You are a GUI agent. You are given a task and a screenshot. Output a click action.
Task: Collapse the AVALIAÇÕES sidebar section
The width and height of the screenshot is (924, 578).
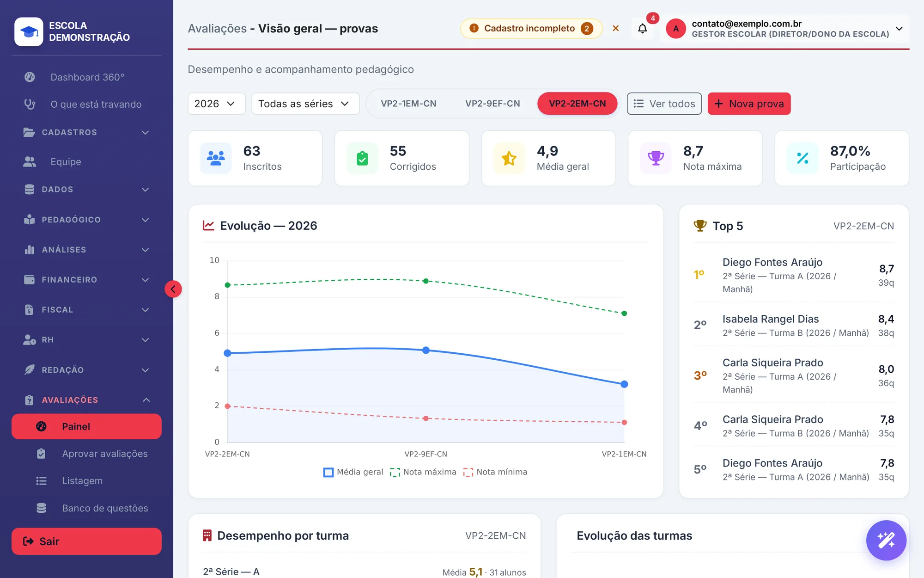[x=86, y=400]
